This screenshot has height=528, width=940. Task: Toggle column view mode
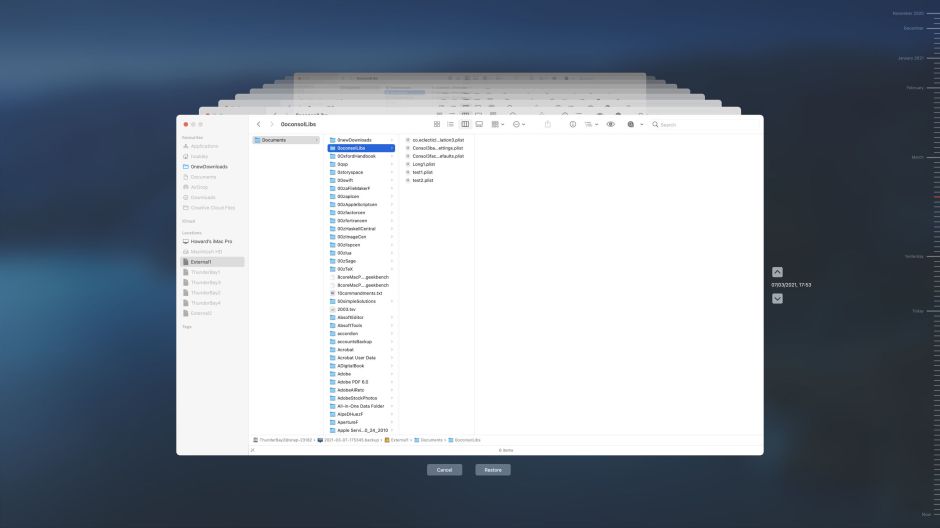465,124
